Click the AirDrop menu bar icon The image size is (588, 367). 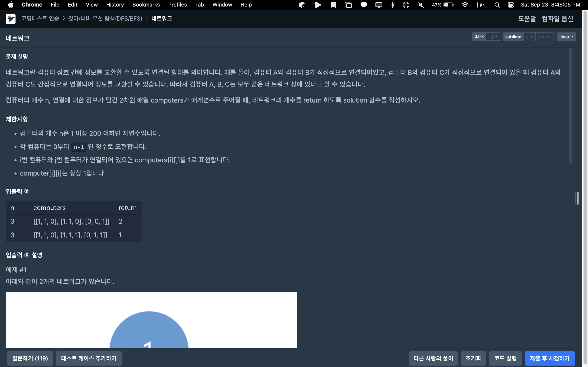[406, 5]
